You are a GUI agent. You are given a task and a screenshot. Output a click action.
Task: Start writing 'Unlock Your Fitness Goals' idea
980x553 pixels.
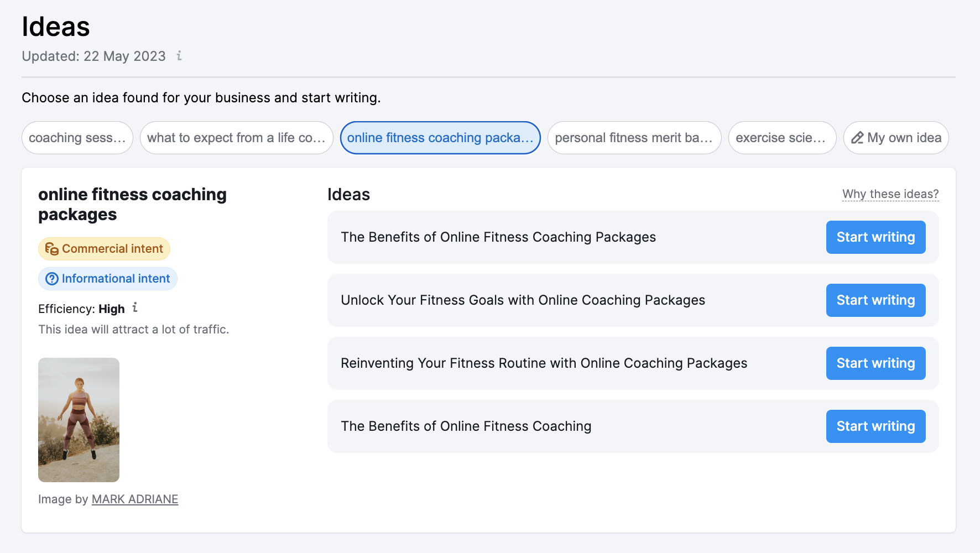pyautogui.click(x=876, y=300)
